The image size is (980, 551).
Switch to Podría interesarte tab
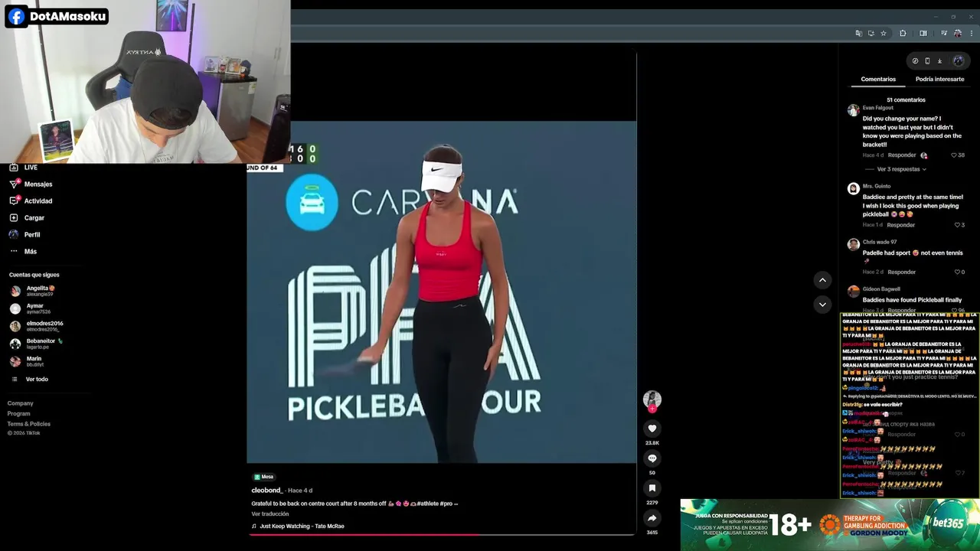pyautogui.click(x=939, y=79)
